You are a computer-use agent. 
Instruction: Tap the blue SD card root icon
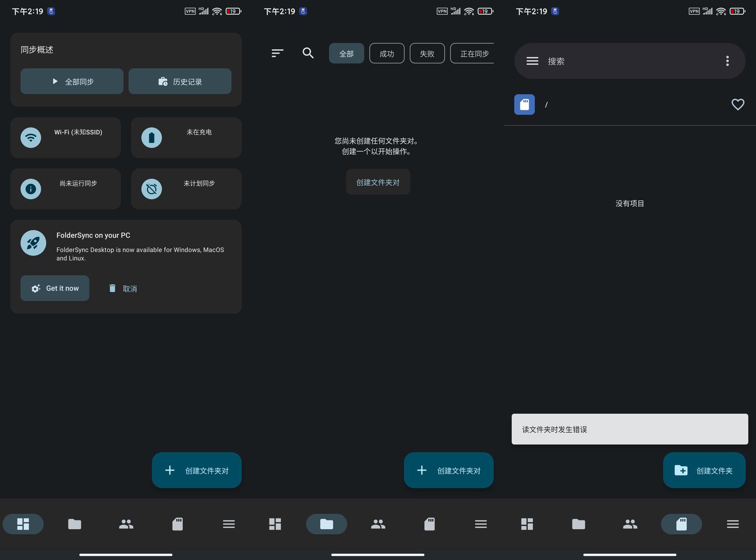(525, 105)
